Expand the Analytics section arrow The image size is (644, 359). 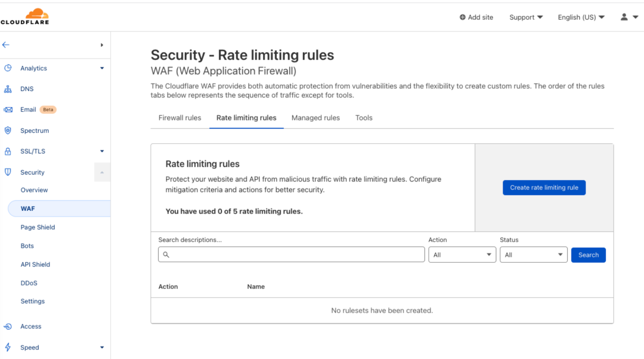[102, 68]
